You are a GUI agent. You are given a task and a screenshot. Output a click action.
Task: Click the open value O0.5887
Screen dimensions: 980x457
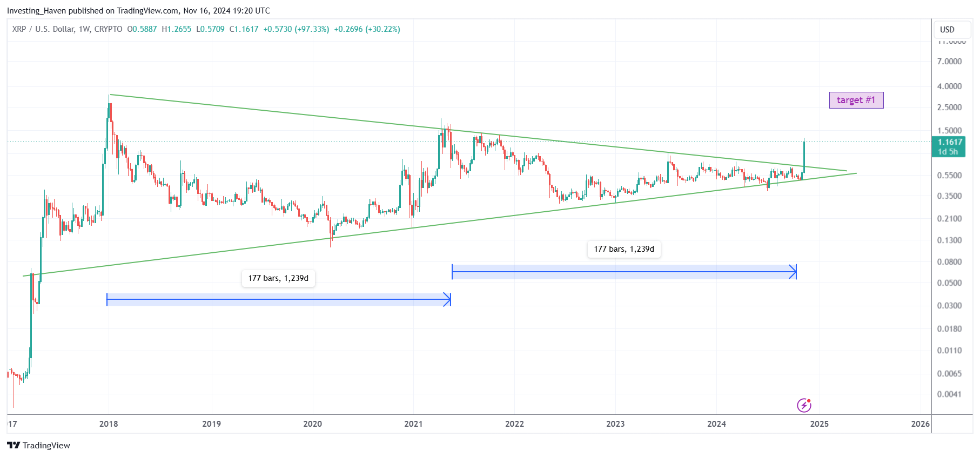tap(142, 29)
